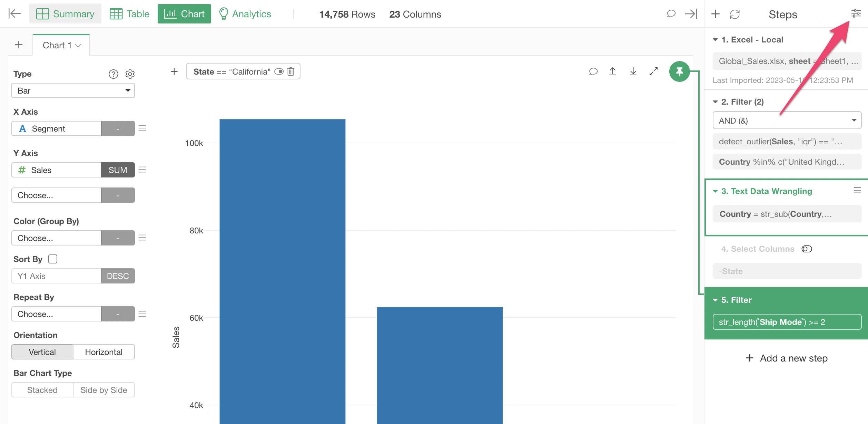The width and height of the screenshot is (868, 424).
Task: Set orientation to Horizontal
Action: [x=103, y=352]
